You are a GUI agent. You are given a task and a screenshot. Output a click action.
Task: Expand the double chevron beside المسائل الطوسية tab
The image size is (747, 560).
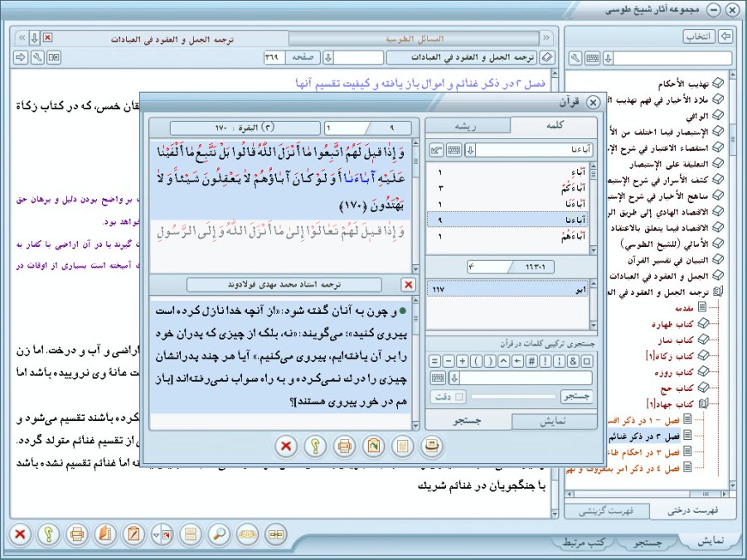546,37
